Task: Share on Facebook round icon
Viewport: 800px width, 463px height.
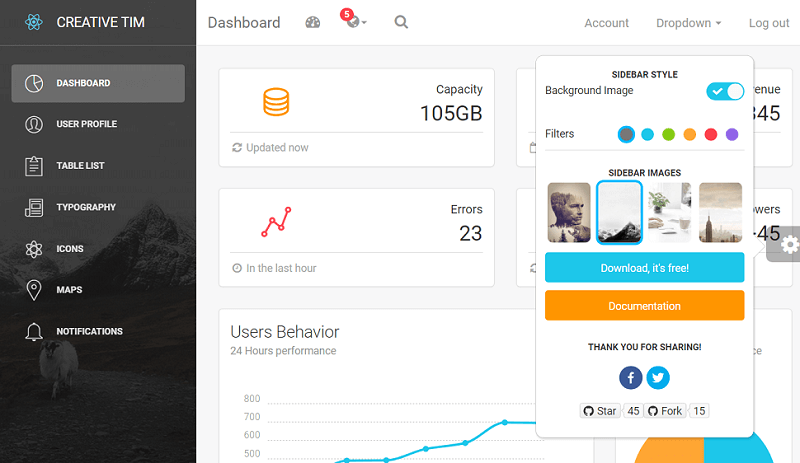Action: pyautogui.click(x=631, y=378)
